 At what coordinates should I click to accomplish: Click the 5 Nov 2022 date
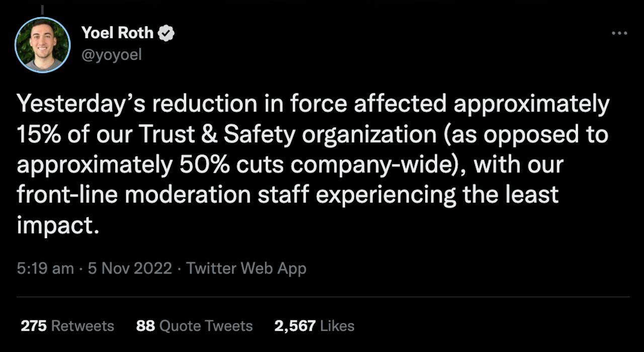click(130, 268)
